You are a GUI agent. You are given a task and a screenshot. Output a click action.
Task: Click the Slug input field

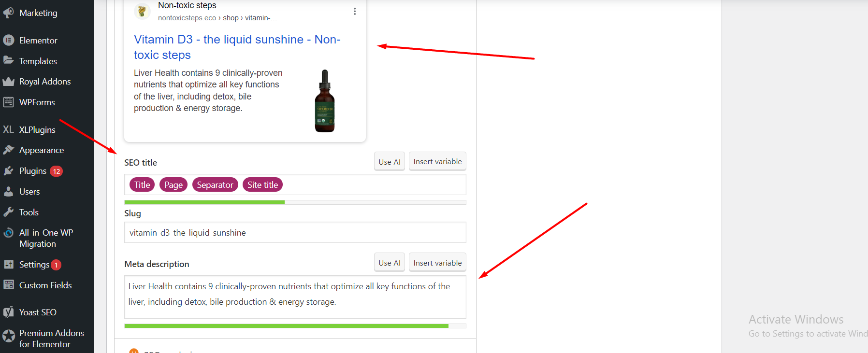click(295, 232)
